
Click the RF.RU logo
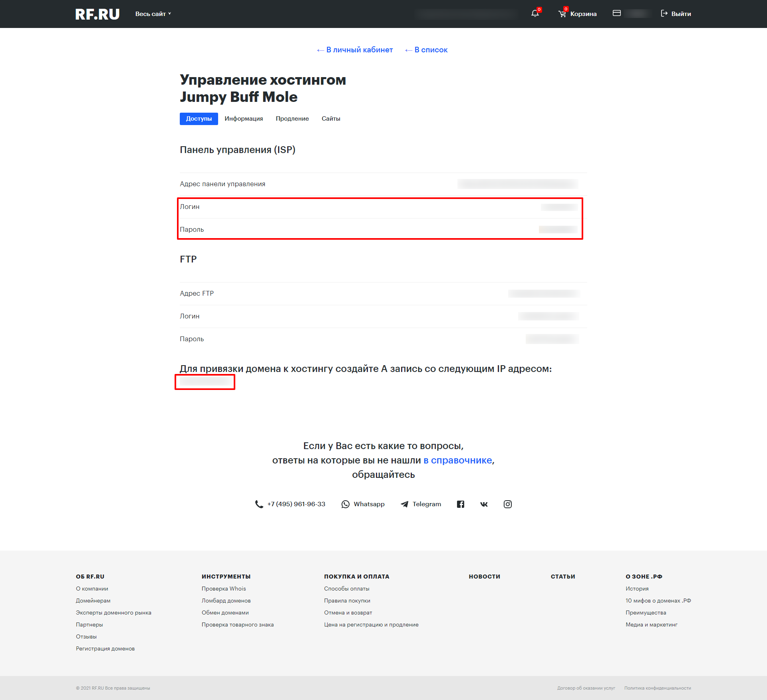pyautogui.click(x=97, y=14)
